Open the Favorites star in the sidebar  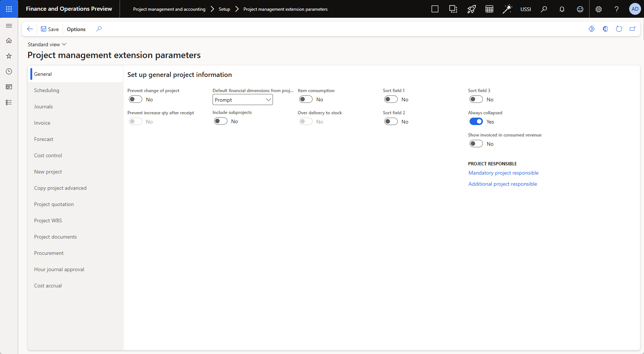coord(9,56)
